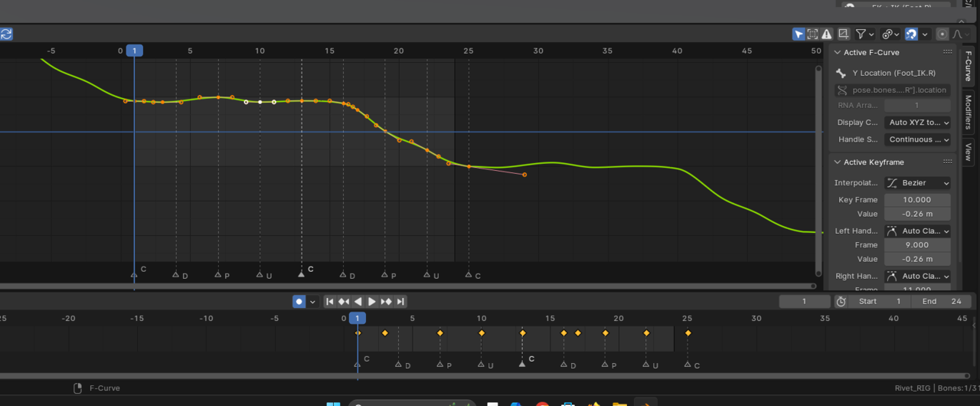Play the animation in reverse
Image resolution: width=980 pixels, height=406 pixels.
[x=358, y=302]
